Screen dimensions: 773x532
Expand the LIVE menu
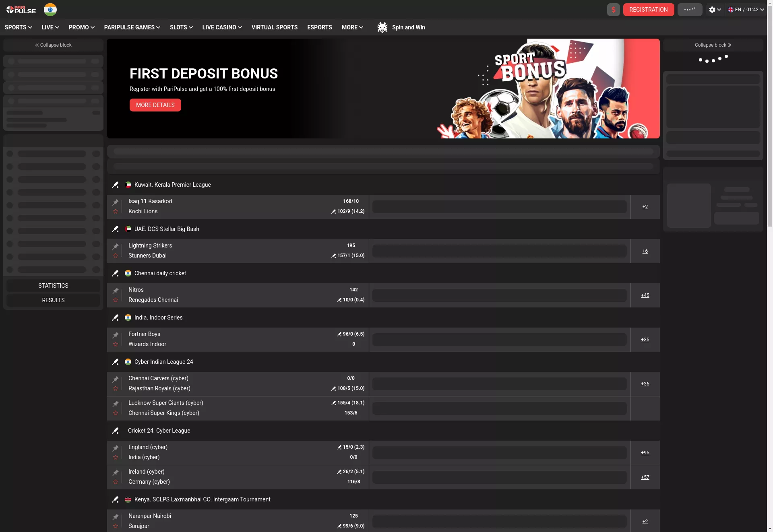click(50, 27)
